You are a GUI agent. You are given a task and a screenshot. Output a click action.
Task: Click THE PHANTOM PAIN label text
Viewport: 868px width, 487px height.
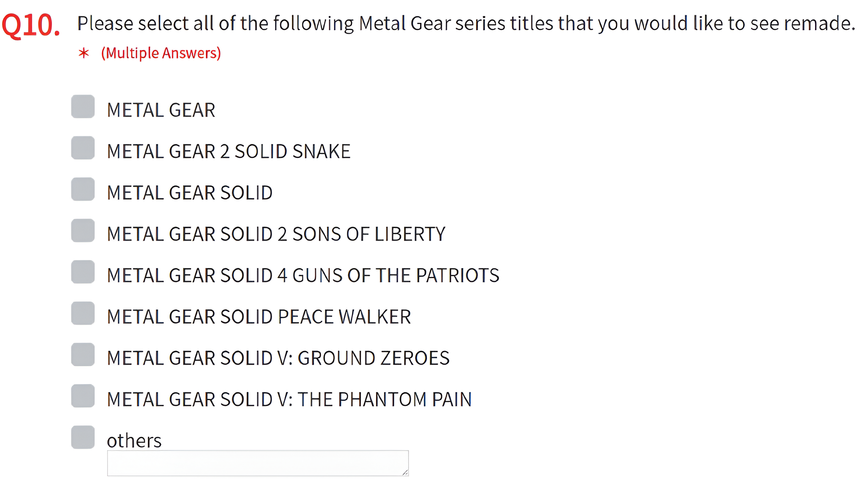[289, 400]
